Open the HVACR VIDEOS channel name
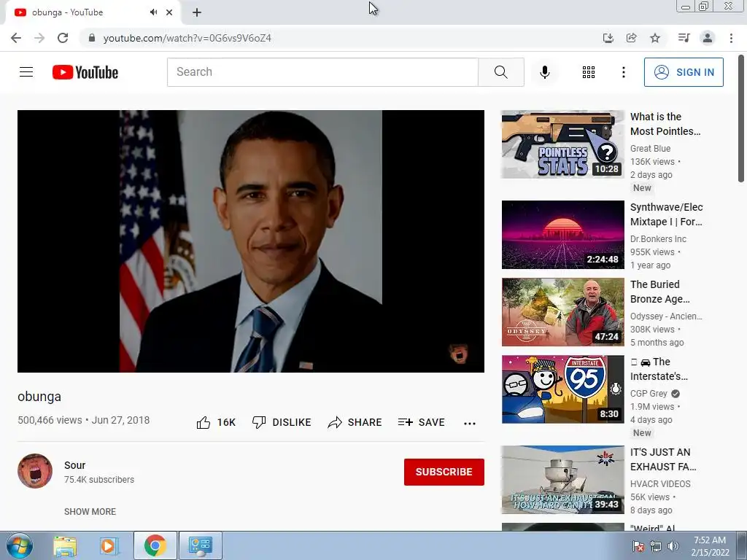The width and height of the screenshot is (747, 560). (x=660, y=484)
